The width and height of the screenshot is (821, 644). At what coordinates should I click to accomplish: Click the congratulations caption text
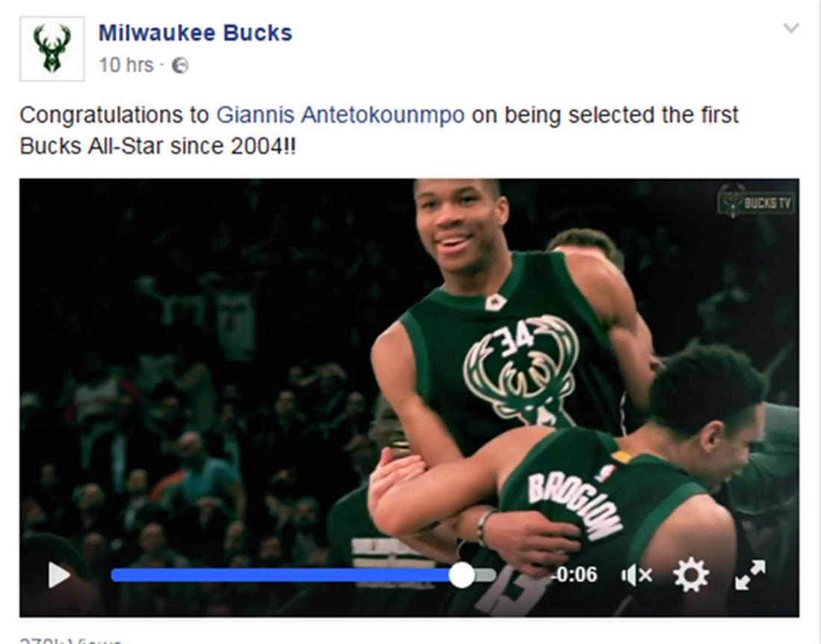[x=379, y=131]
